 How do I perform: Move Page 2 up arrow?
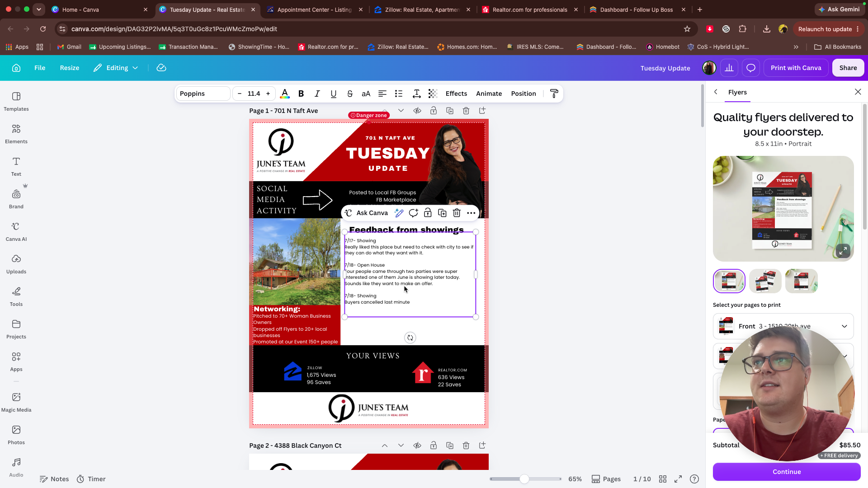tap(385, 446)
